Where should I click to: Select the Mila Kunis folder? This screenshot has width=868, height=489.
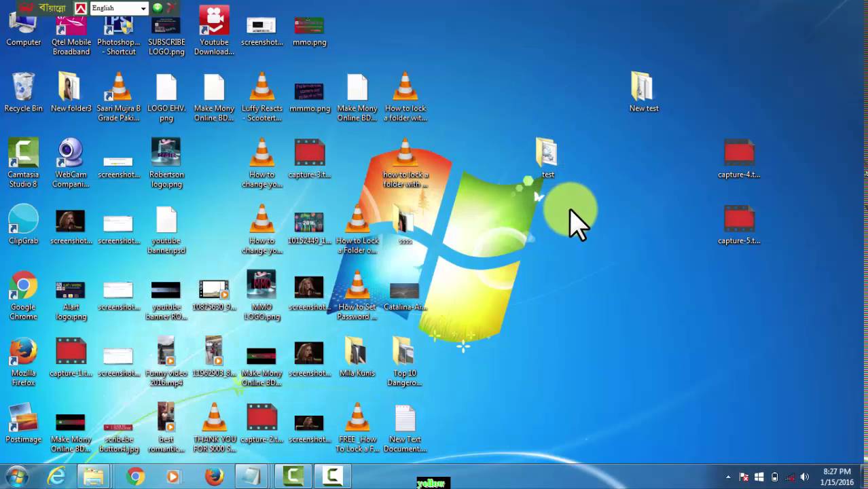click(357, 357)
